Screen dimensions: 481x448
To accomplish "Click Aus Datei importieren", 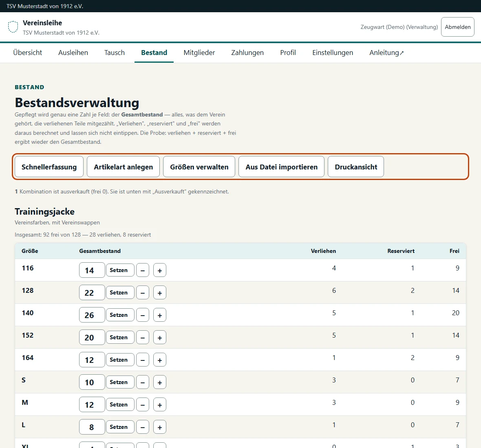I will [x=281, y=167].
